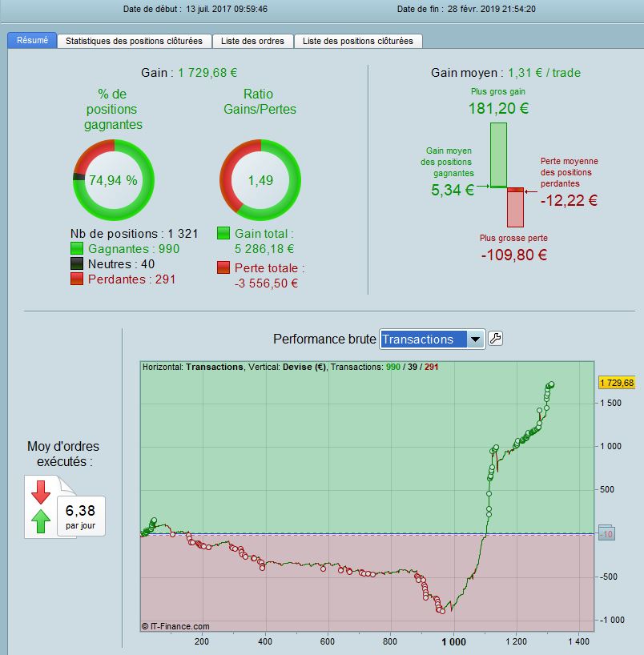Switch to the Résumé tab
The image size is (644, 655).
(x=32, y=41)
